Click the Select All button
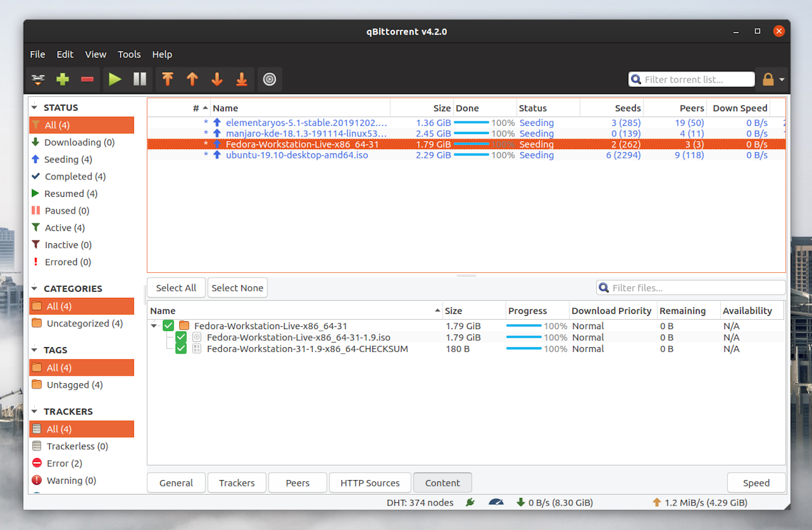 point(176,287)
